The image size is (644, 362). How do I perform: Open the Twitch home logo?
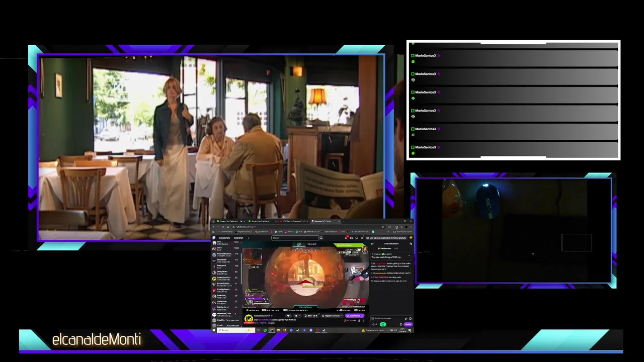tap(214, 238)
